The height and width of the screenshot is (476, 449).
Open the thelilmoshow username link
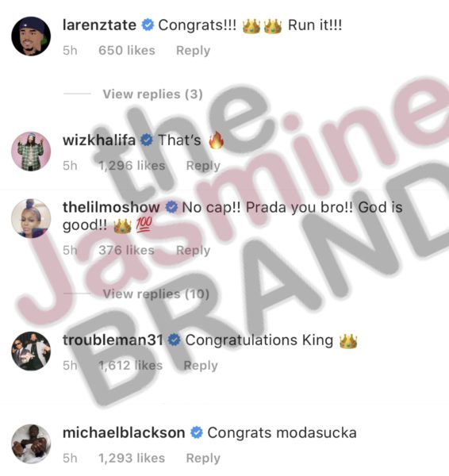tap(111, 207)
